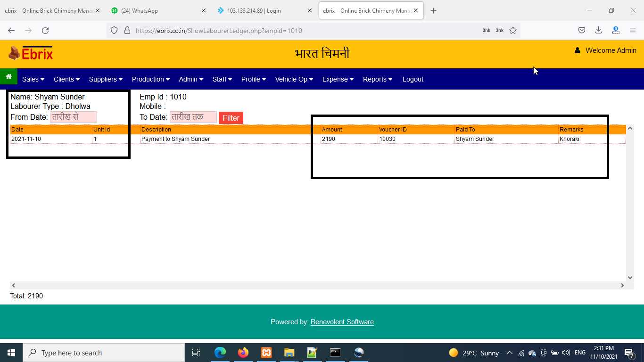Screen dimensions: 644x362
Task: Expand the Profile dropdown menu
Action: (x=254, y=79)
